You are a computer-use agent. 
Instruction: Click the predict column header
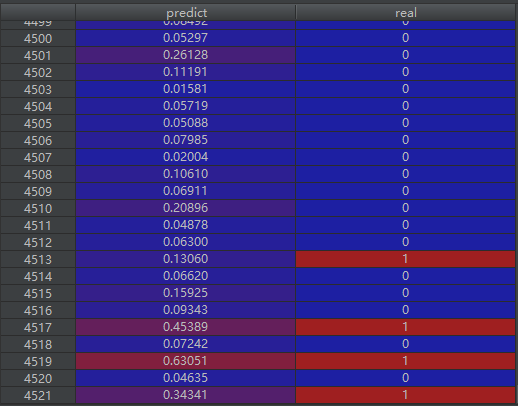[186, 13]
